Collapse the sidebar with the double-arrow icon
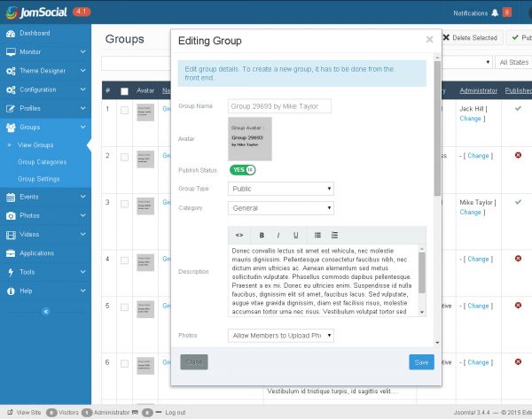The height and width of the screenshot is (419, 532). coord(46,311)
